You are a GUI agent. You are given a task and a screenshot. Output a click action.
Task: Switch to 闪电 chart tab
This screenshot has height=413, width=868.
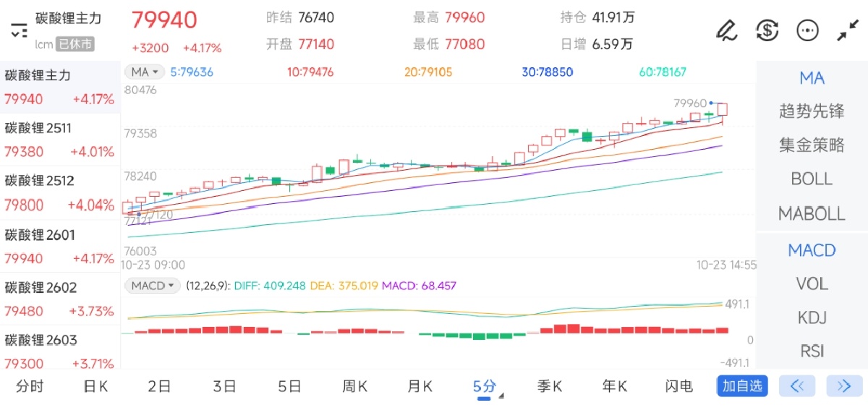click(x=679, y=386)
